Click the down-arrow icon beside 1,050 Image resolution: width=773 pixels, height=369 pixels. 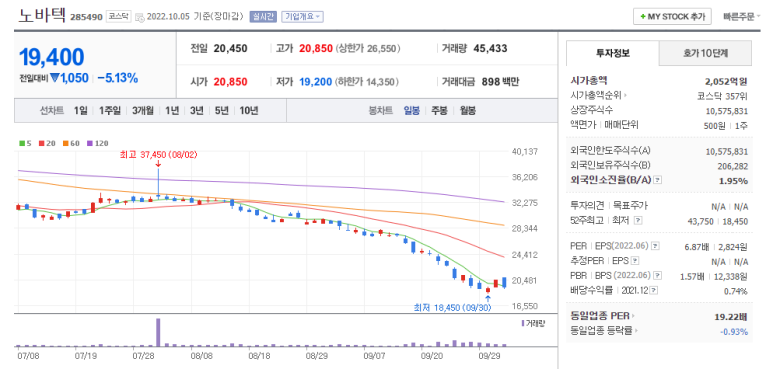point(55,78)
